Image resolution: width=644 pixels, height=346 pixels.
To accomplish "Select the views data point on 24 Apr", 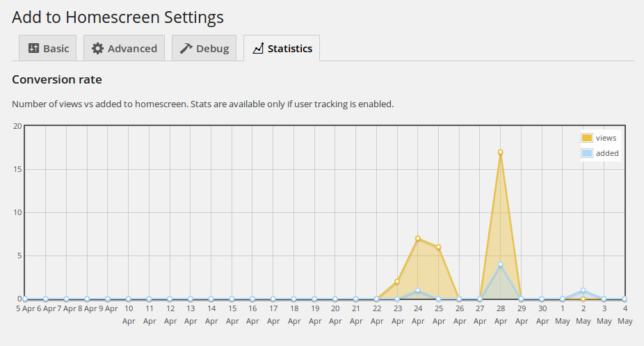I will (418, 239).
